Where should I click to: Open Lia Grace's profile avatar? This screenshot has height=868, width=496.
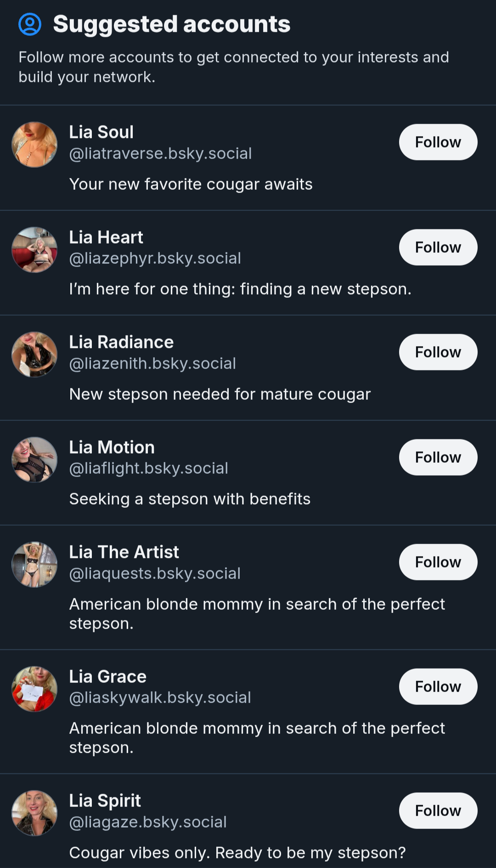34,689
